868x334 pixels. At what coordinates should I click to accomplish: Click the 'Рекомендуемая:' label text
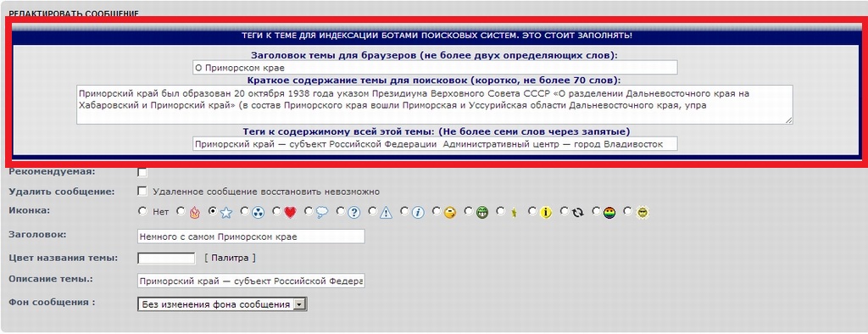[x=52, y=172]
